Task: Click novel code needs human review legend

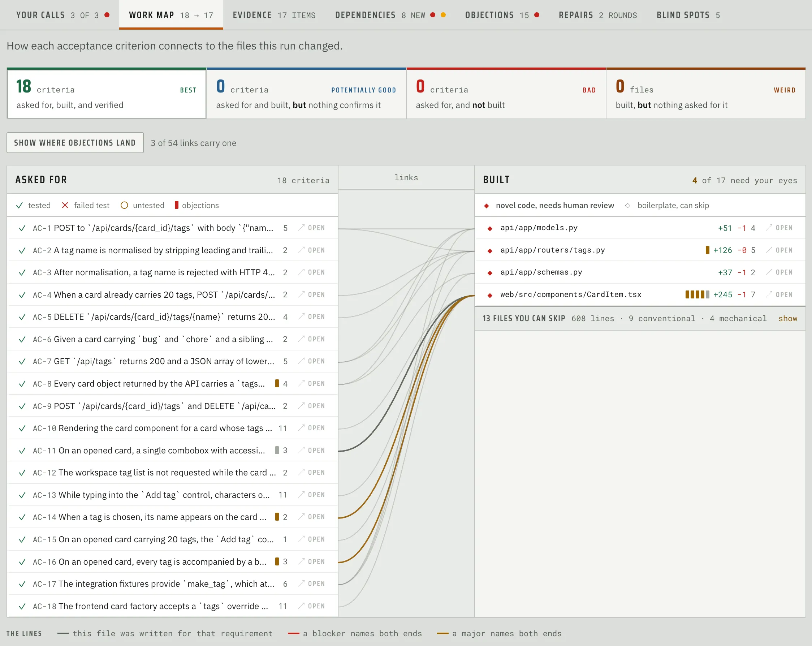Action: click(549, 205)
